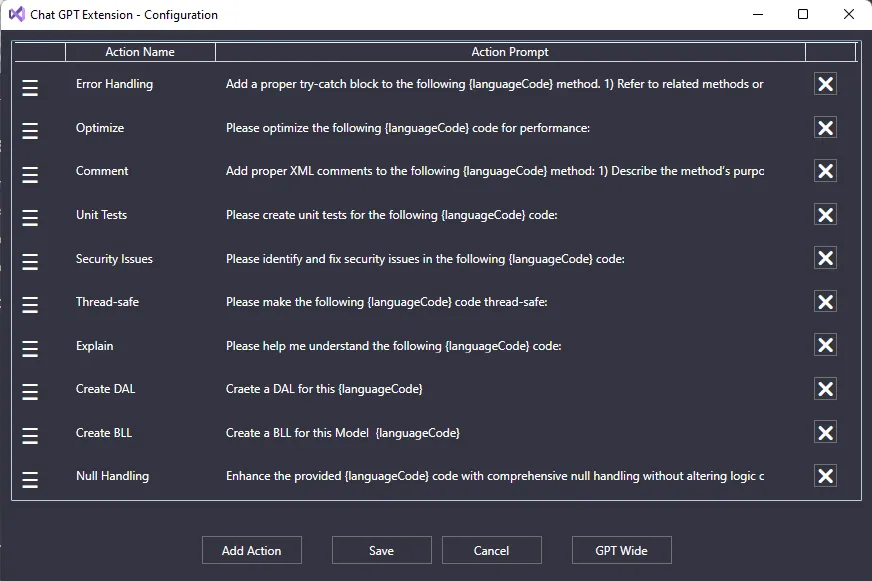
Task: Remove the Create BLL action
Action: (825, 433)
